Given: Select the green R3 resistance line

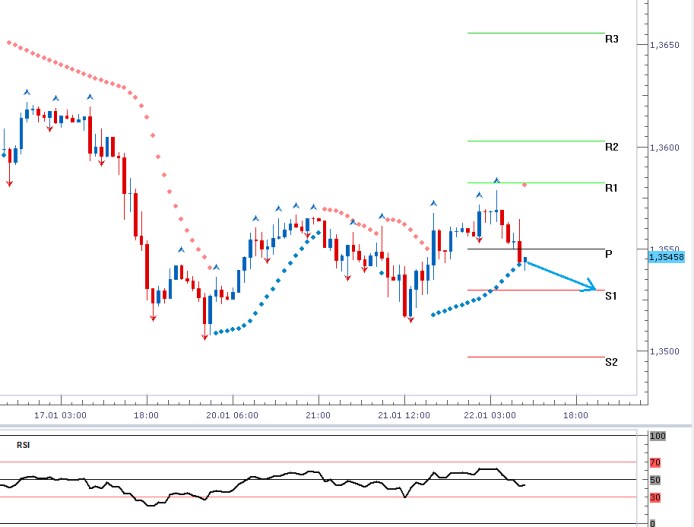Looking at the screenshot, I should click(536, 33).
